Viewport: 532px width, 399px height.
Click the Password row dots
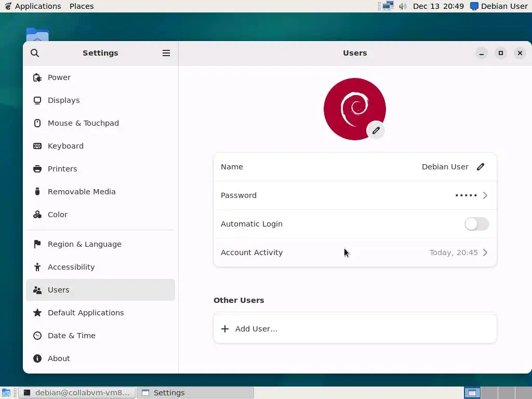(466, 195)
